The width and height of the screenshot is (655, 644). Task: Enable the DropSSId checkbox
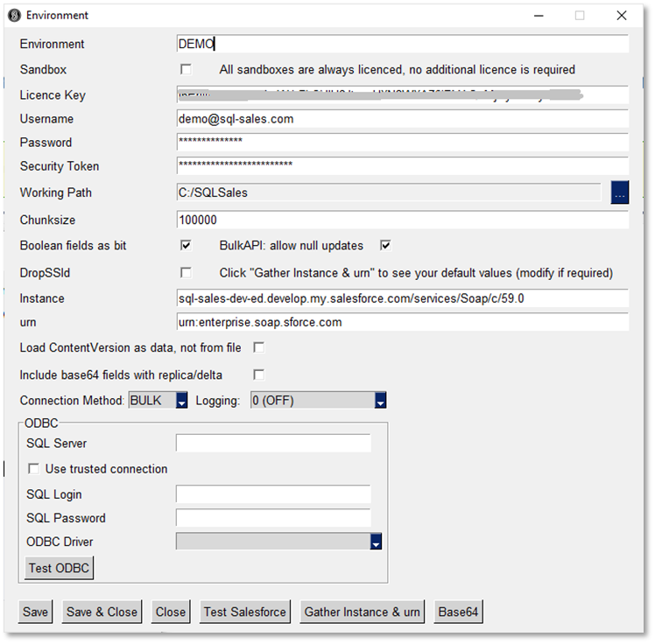[186, 273]
